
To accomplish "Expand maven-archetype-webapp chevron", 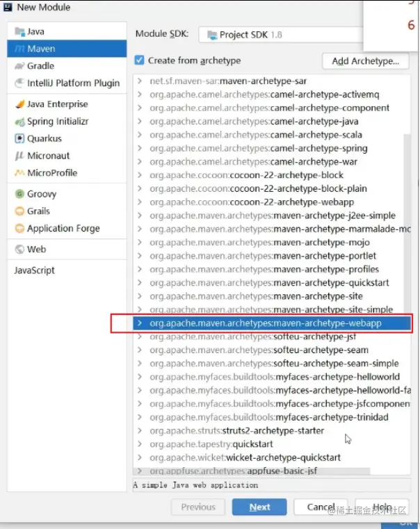I will pos(139,323).
